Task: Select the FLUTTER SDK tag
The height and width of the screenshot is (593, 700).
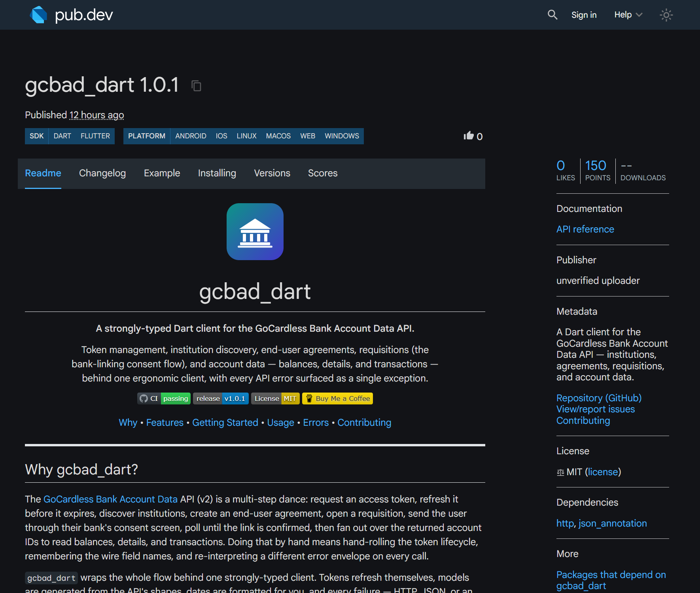Action: (95, 136)
